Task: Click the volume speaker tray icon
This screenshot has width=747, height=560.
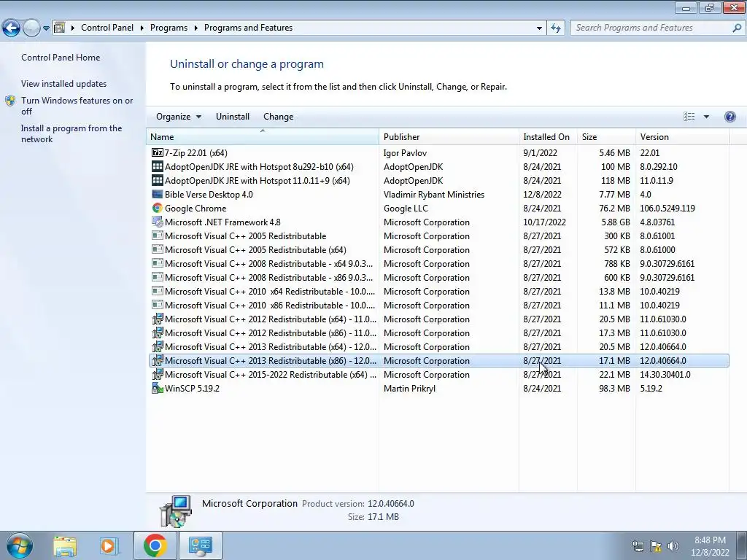Action: coord(673,546)
